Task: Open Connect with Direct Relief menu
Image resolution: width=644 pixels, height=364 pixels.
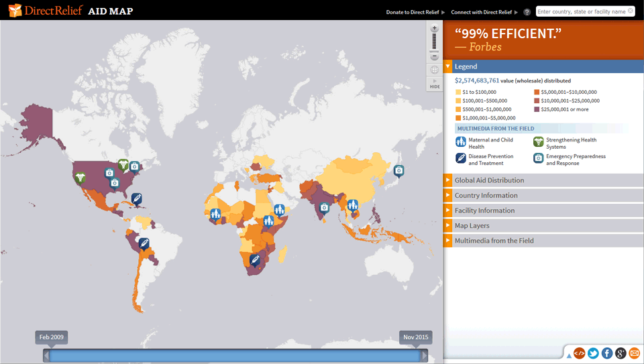Action: [x=484, y=12]
